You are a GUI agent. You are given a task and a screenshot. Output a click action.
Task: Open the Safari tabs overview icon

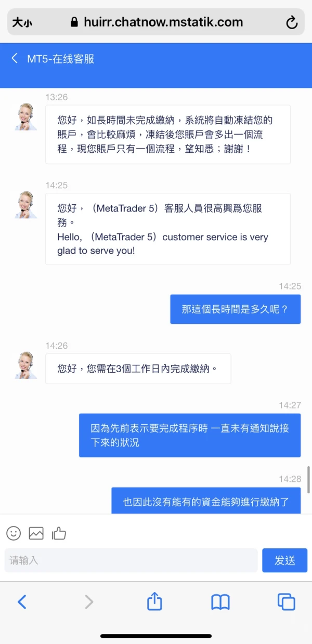coord(286,601)
